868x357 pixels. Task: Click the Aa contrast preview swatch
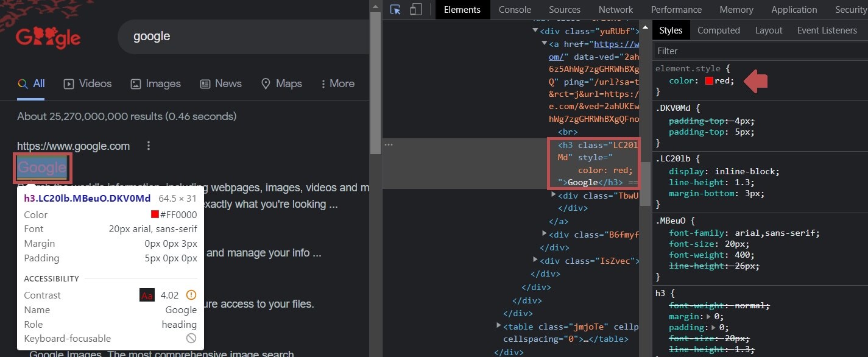[147, 295]
